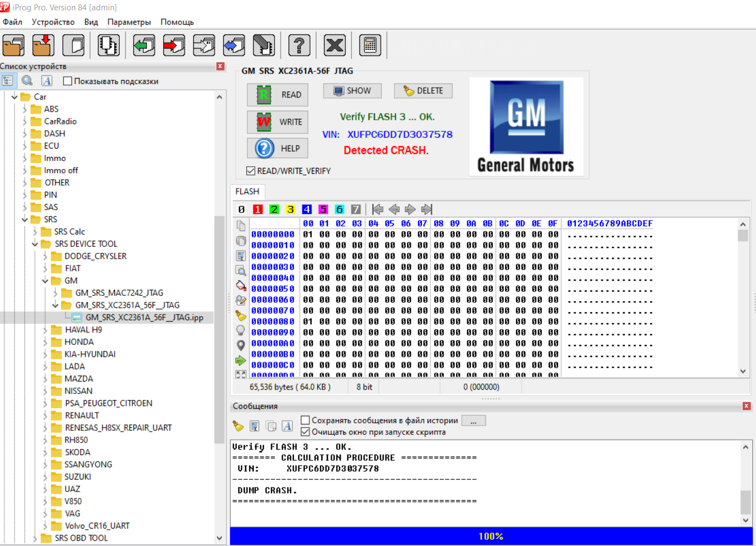Expand the HONDA folder node
This screenshot has height=546, width=756.
[x=45, y=342]
